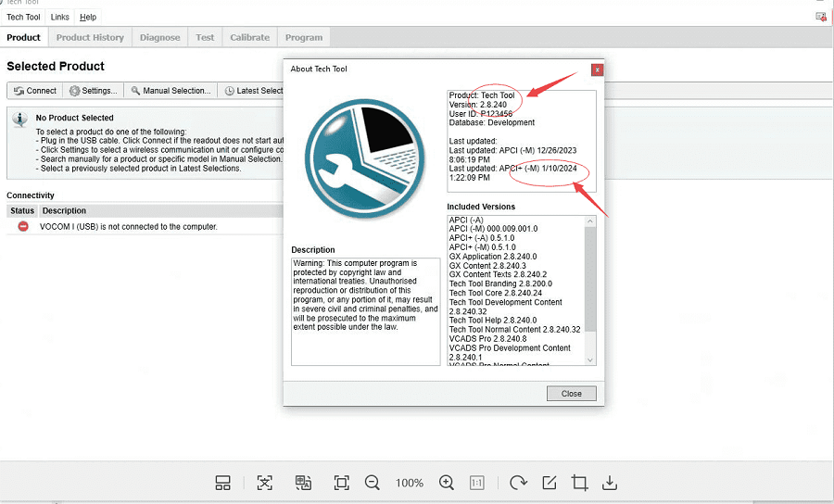
Task: Open Manual Selection... from the toolbar
Action: pyautogui.click(x=171, y=91)
